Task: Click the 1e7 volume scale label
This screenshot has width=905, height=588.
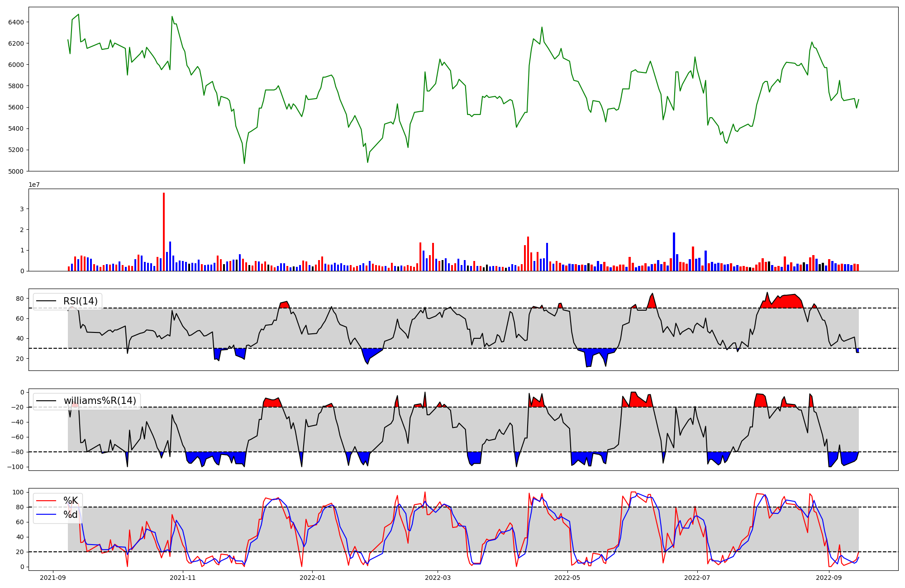Action: click(x=34, y=185)
